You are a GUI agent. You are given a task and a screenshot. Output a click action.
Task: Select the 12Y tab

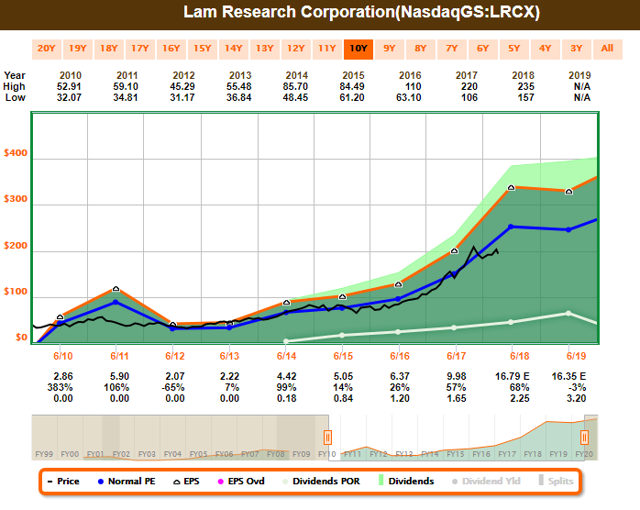(x=296, y=49)
